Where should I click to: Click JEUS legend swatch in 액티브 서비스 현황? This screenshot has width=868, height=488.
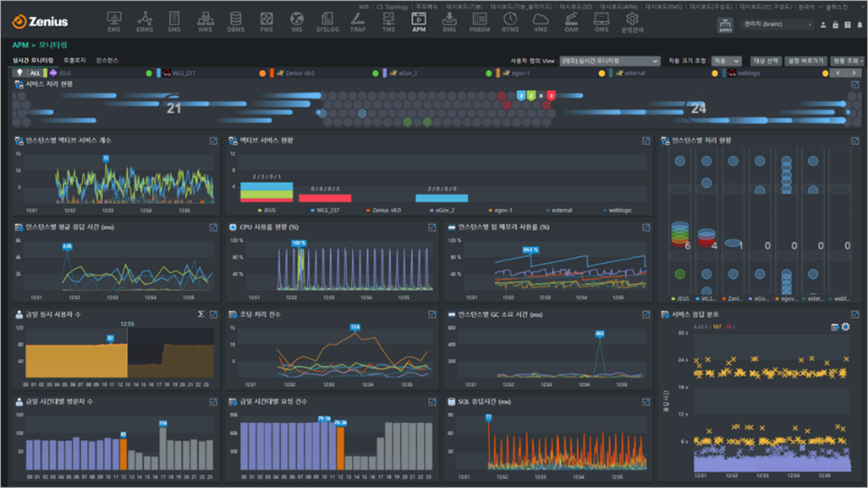coord(260,211)
